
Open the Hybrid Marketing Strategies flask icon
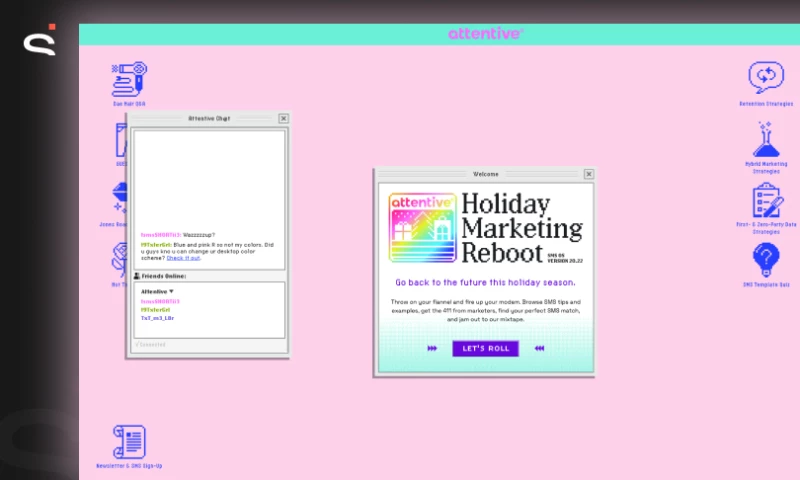pos(766,139)
